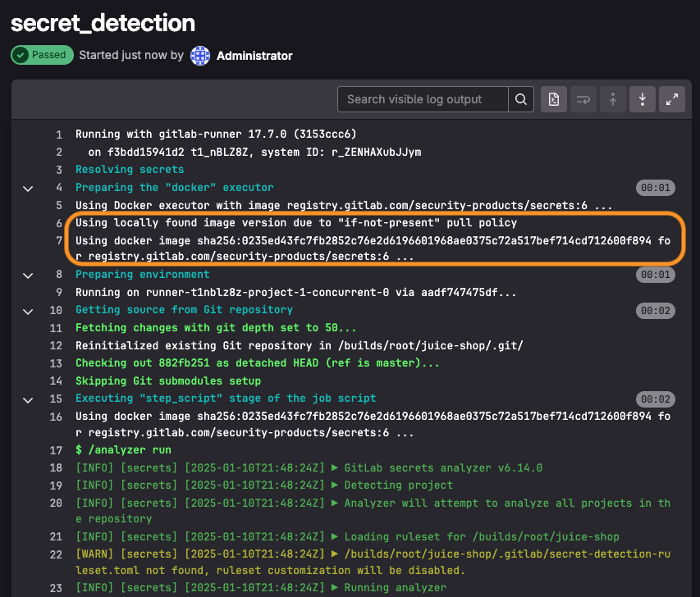Viewport: 700px width, 597px height.
Task: Click 'system ID: r_ZENHAXubJJym' line
Action: click(254, 153)
